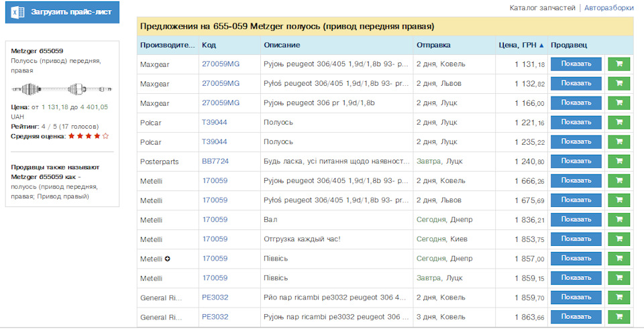Viewport: 644px width, 329px height.
Task: Open code 270059MG in Ковель row
Action: pyautogui.click(x=221, y=64)
